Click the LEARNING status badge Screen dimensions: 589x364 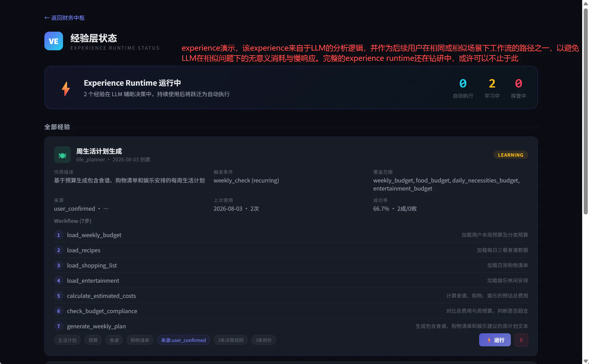click(510, 155)
